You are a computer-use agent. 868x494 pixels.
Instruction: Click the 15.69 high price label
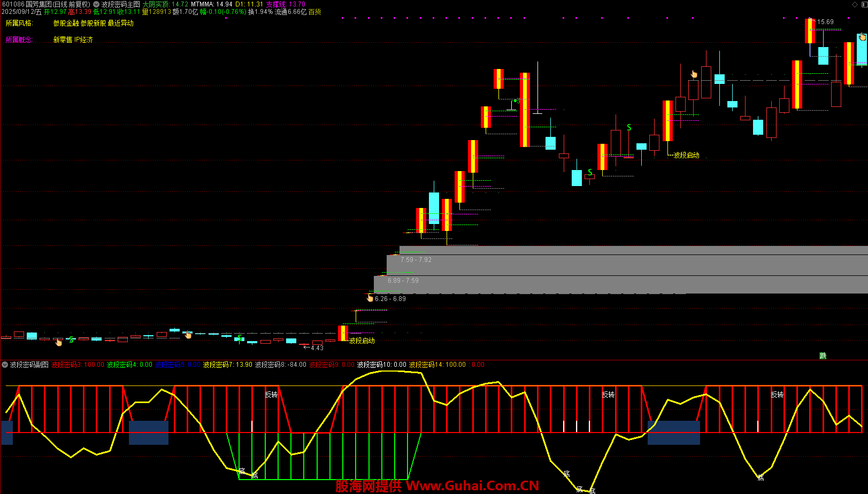point(825,22)
